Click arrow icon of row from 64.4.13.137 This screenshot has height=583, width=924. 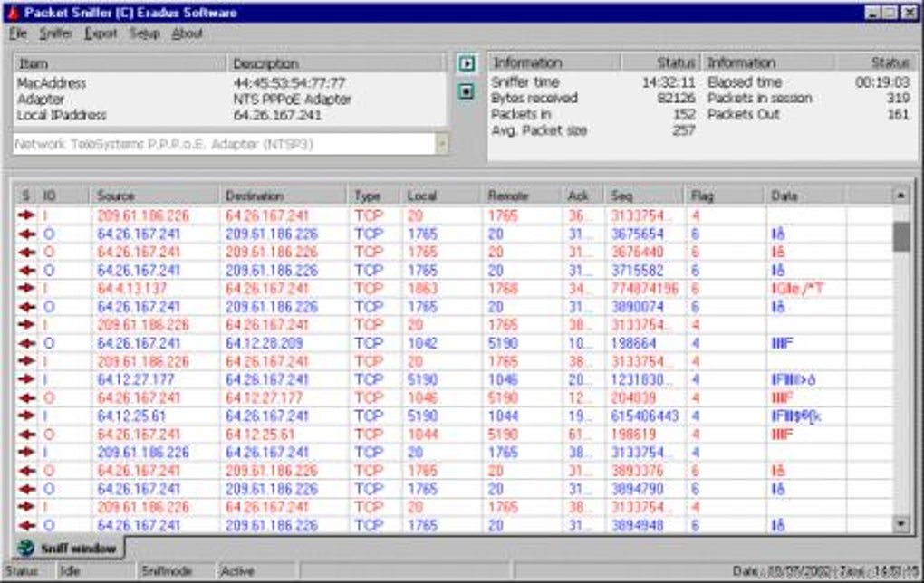[26, 289]
